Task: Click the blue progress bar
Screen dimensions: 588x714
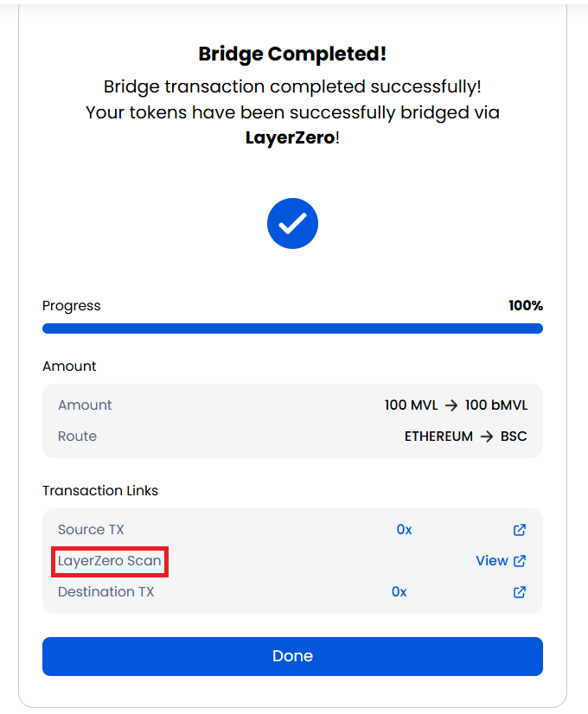Action: 292,328
